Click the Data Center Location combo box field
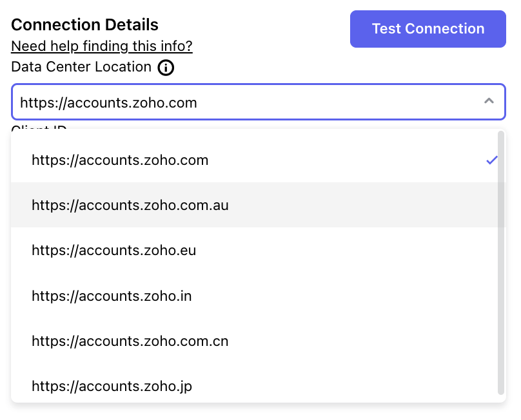The image size is (521, 420). (x=259, y=102)
